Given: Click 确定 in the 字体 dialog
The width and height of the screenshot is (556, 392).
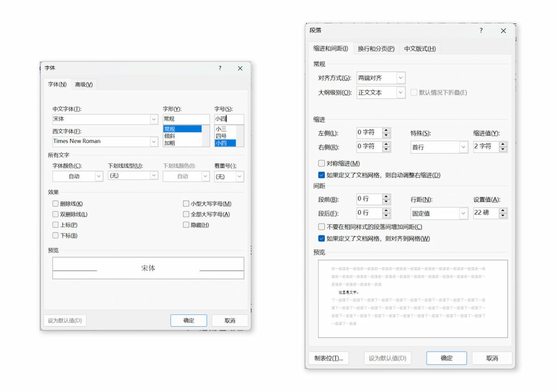Looking at the screenshot, I should (189, 321).
